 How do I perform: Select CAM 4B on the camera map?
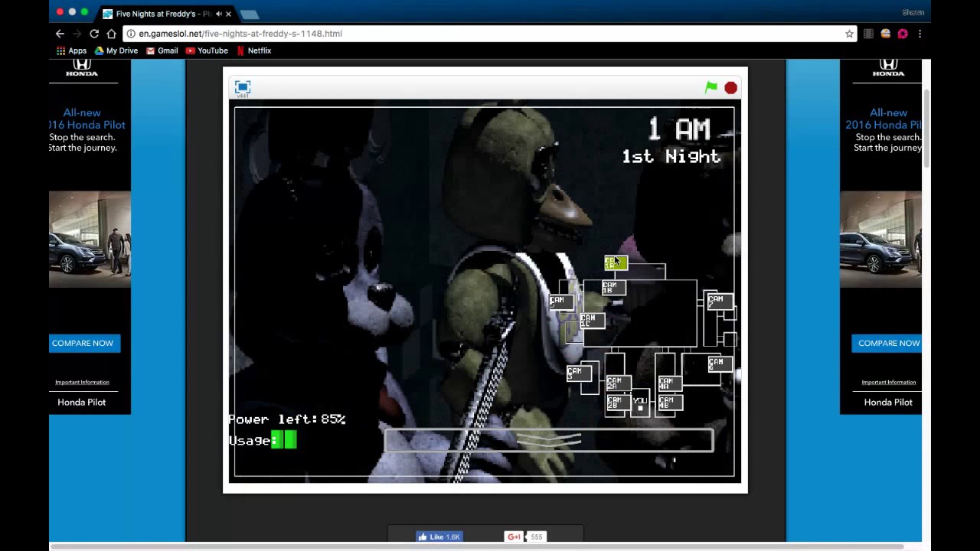point(669,403)
